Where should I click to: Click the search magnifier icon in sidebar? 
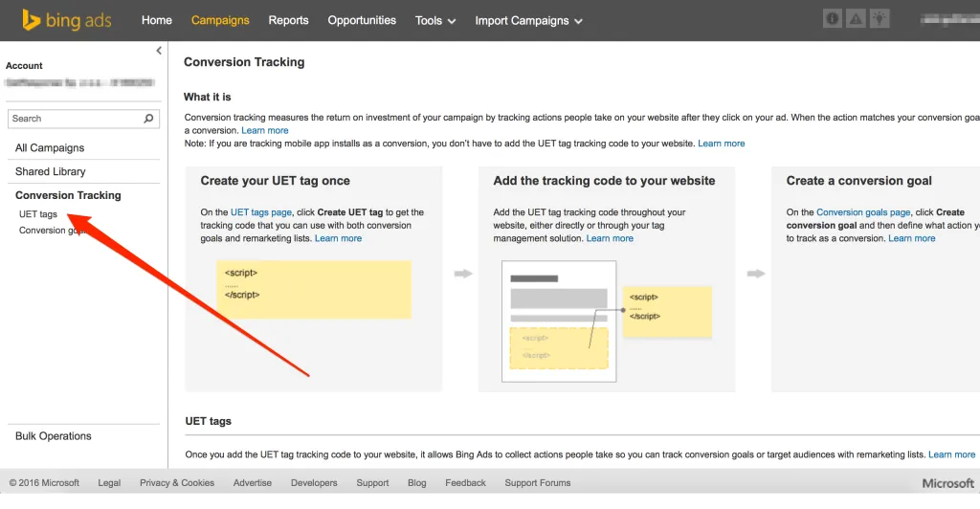(x=149, y=119)
